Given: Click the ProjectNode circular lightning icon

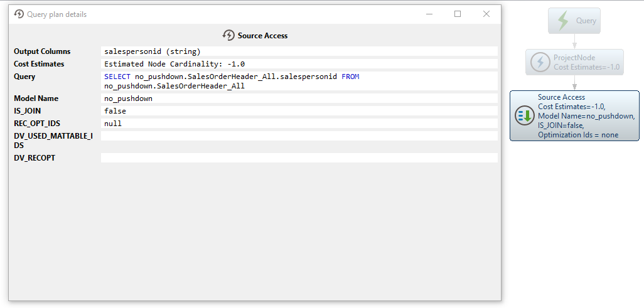Looking at the screenshot, I should pyautogui.click(x=540, y=62).
